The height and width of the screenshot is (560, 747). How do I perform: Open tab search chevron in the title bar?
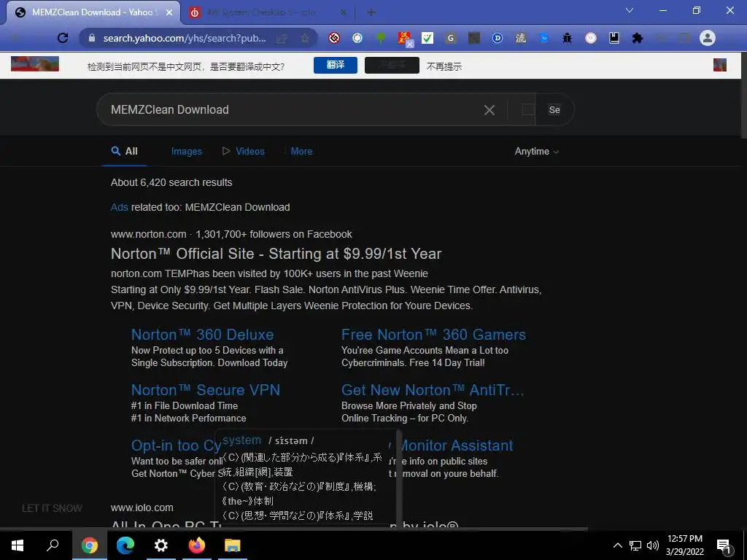(630, 10)
